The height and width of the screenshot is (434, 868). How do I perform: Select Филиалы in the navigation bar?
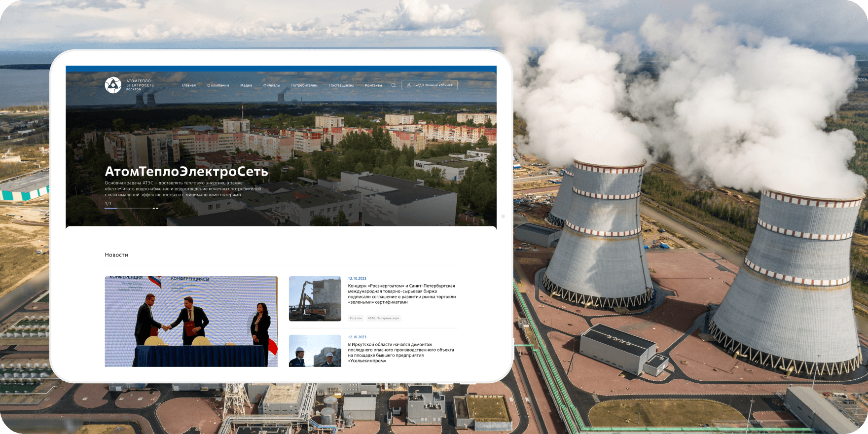click(x=272, y=85)
